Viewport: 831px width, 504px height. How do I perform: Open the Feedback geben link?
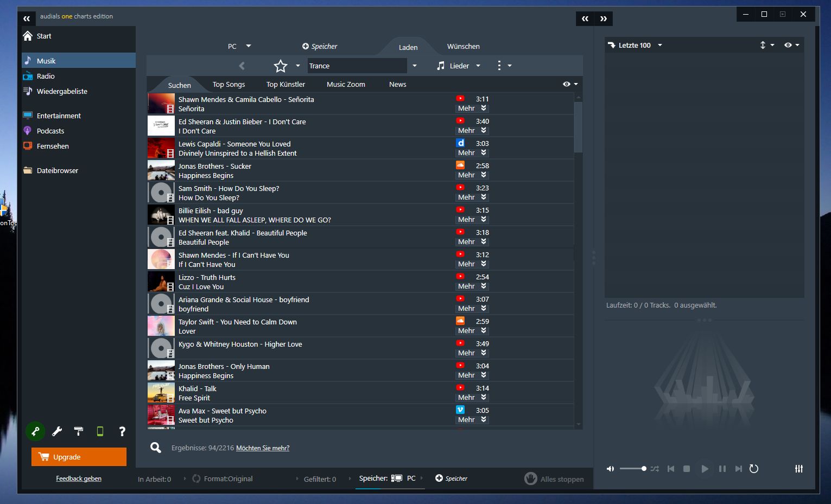[79, 479]
